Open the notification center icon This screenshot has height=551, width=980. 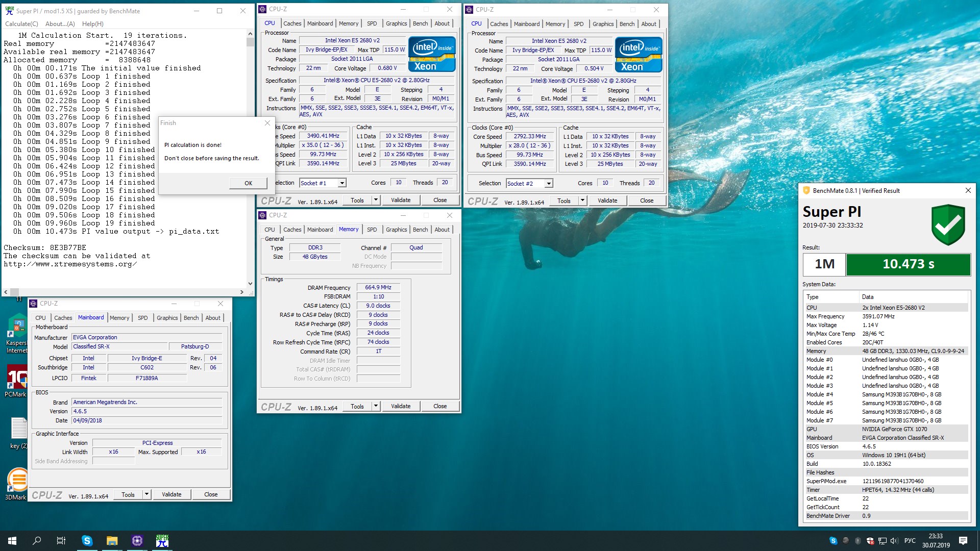click(963, 540)
